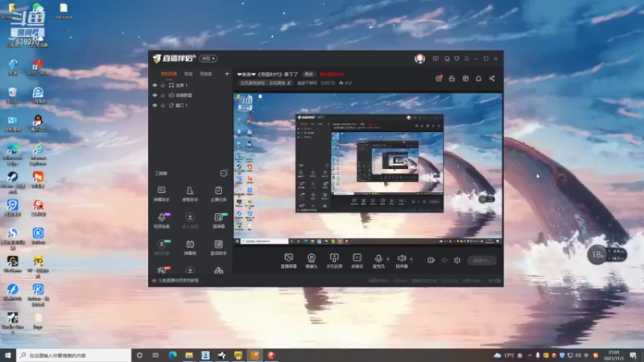Image resolution: width=644 pixels, height=362 pixels.
Task: Click the live preview canvas
Action: tap(368, 169)
